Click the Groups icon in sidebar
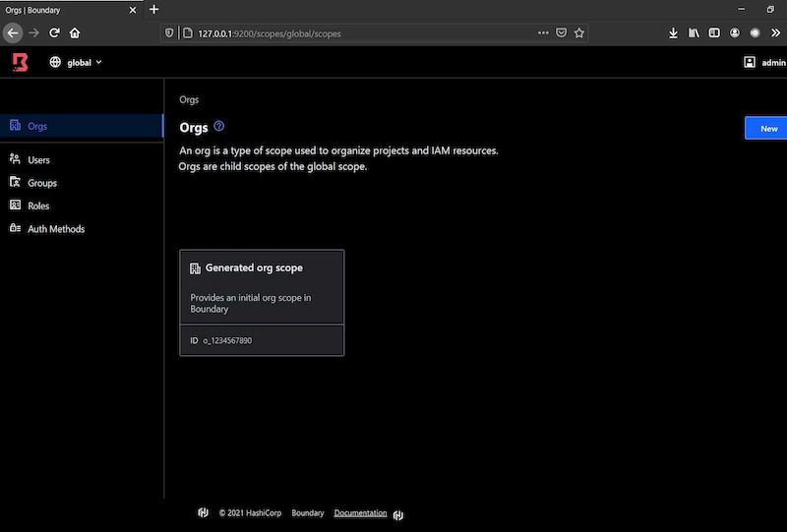 point(15,182)
